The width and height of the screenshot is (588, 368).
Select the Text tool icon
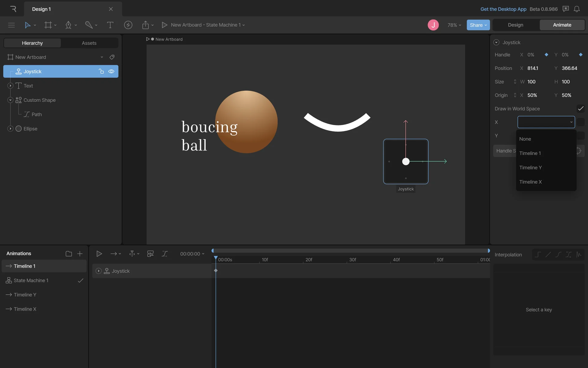click(110, 25)
